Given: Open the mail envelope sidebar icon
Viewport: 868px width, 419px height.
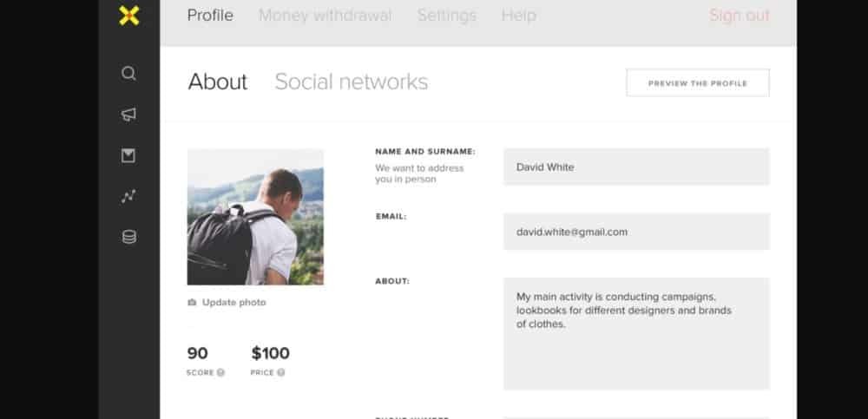Looking at the screenshot, I should coord(128,156).
